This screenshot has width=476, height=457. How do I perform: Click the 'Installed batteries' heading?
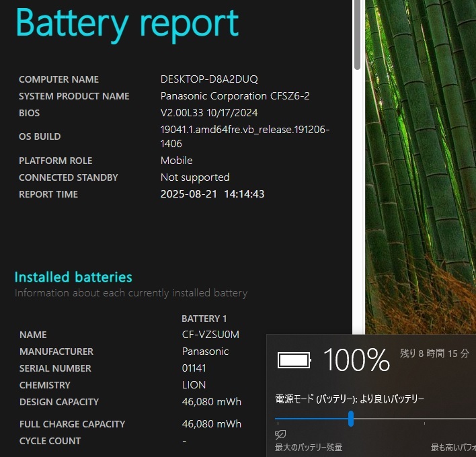click(x=73, y=277)
